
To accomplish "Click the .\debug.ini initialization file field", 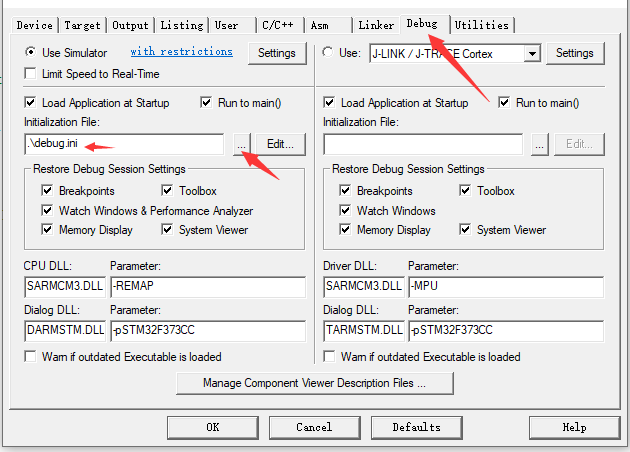I will point(124,144).
